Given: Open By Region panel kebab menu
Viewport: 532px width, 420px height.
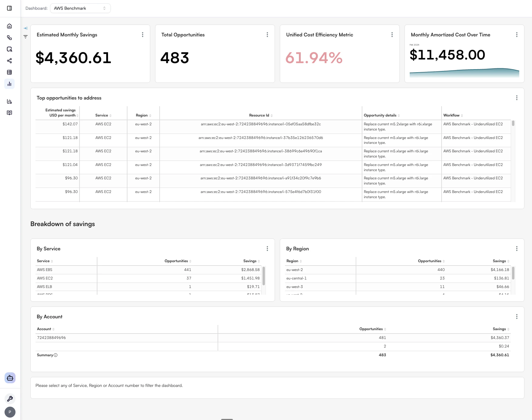Looking at the screenshot, I should tap(517, 249).
